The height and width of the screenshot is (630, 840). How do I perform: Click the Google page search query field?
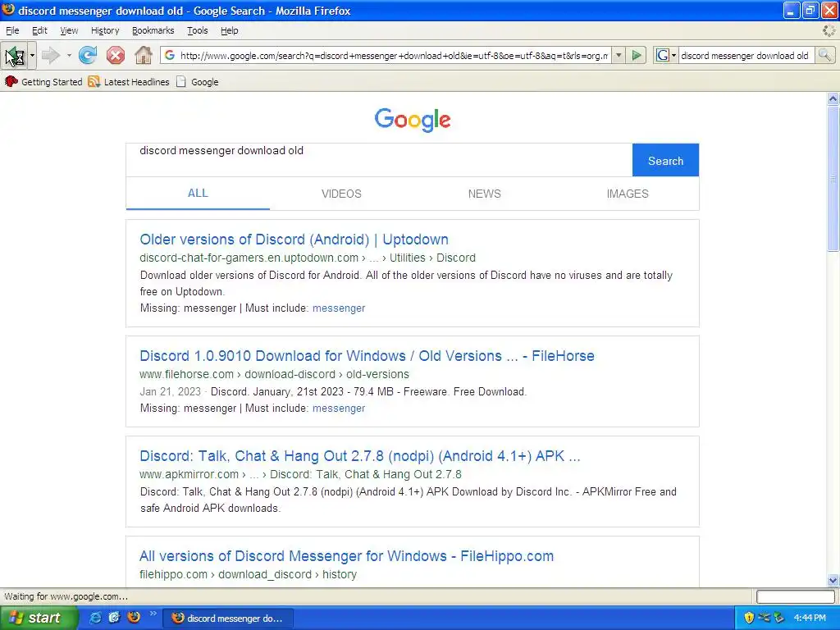[379, 160]
